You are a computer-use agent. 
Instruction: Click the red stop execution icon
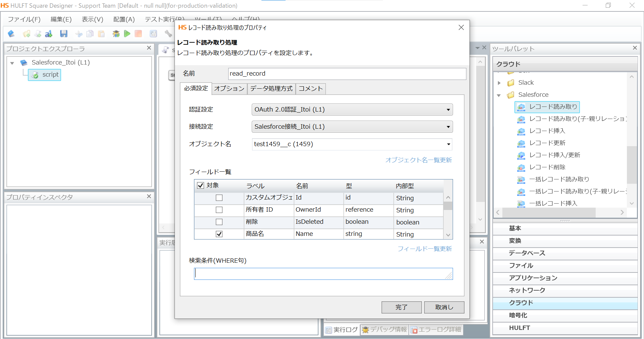pyautogui.click(x=138, y=34)
